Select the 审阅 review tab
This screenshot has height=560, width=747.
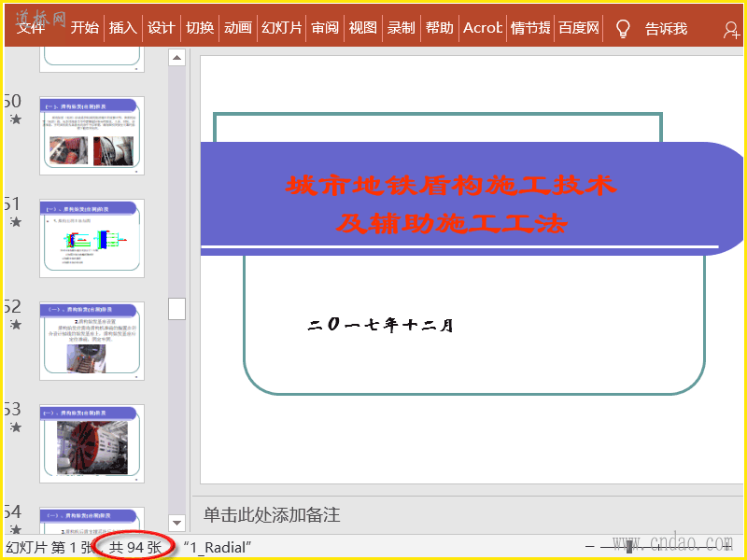click(x=325, y=28)
